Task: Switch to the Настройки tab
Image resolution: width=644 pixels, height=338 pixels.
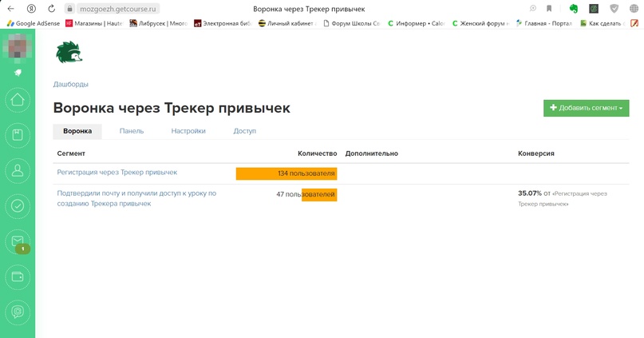Action: click(188, 131)
